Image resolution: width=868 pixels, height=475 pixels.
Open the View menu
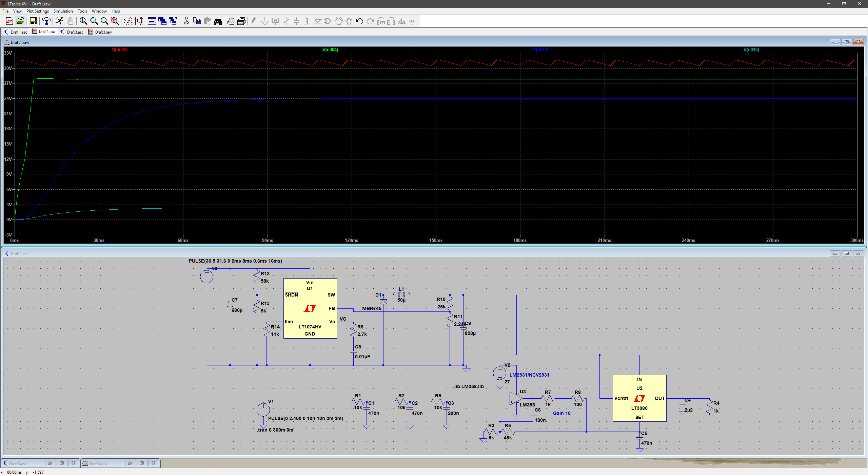coord(17,11)
